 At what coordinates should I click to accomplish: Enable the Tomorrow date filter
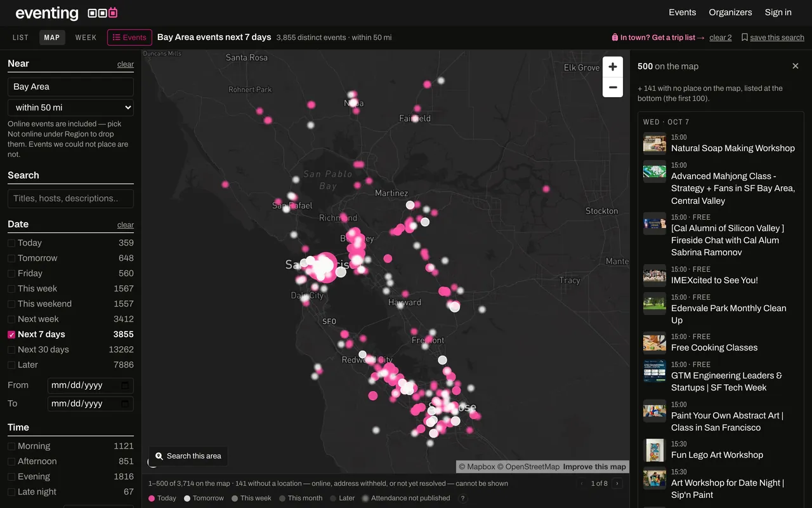pyautogui.click(x=11, y=258)
